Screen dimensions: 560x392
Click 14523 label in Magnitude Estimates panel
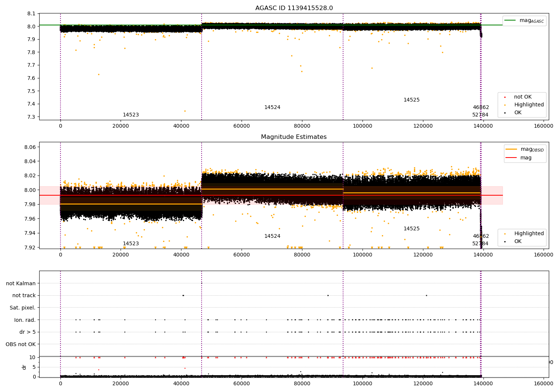(131, 244)
